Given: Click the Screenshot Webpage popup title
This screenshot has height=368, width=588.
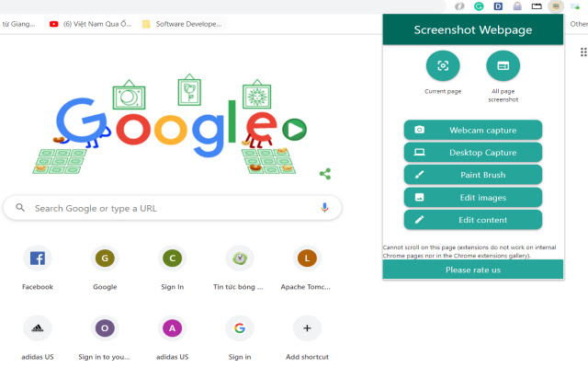Looking at the screenshot, I should 473,29.
